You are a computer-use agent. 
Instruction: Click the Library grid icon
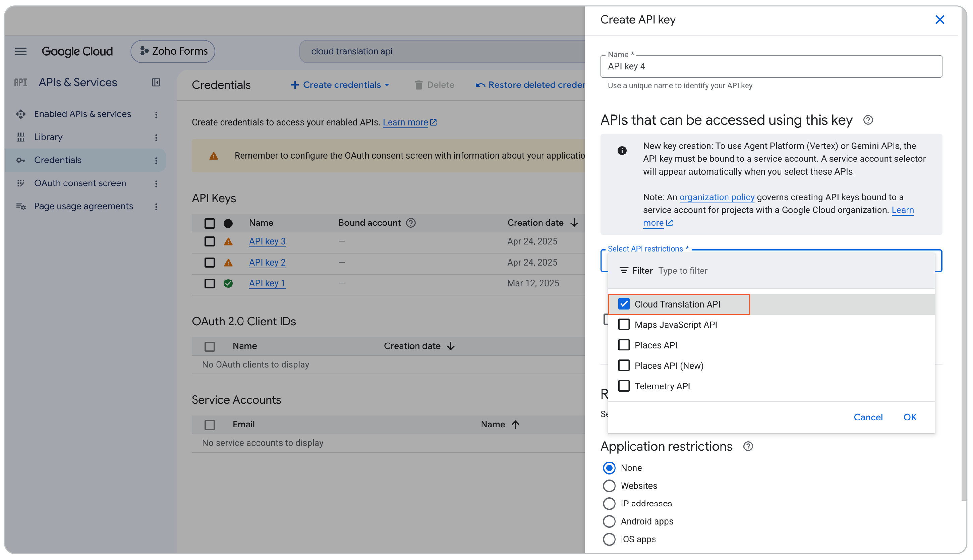coord(21,137)
